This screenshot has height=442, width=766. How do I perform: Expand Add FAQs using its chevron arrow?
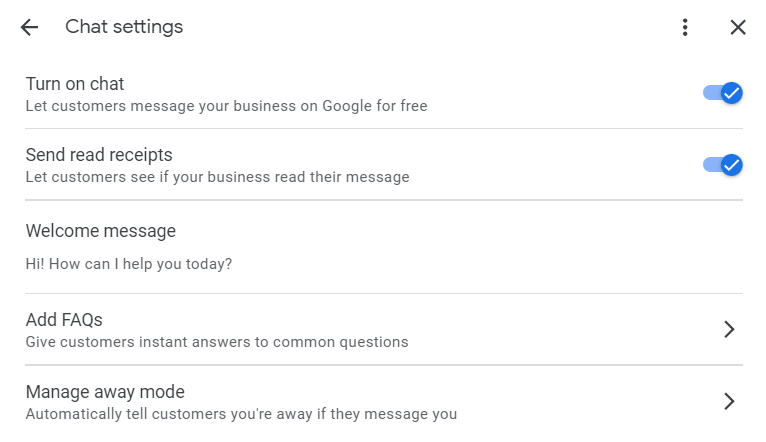pos(729,329)
